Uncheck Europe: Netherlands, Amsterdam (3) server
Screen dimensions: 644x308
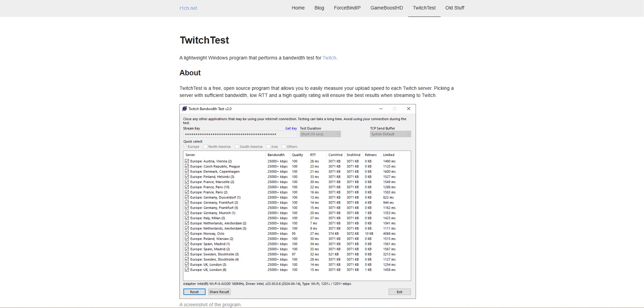pos(187,228)
